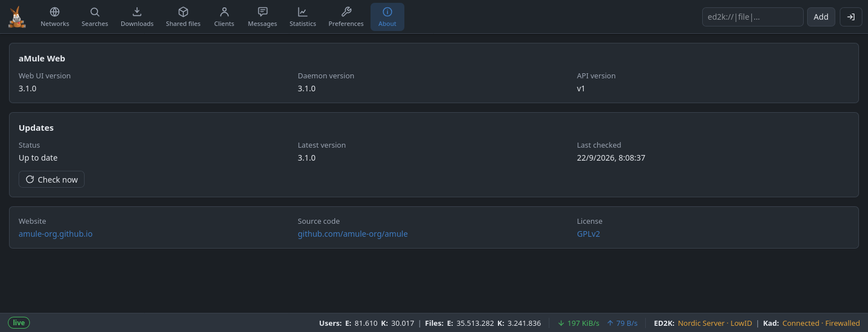Click the 79 B/s upload speed
Screen dimensions: 868x332
click(x=622, y=323)
